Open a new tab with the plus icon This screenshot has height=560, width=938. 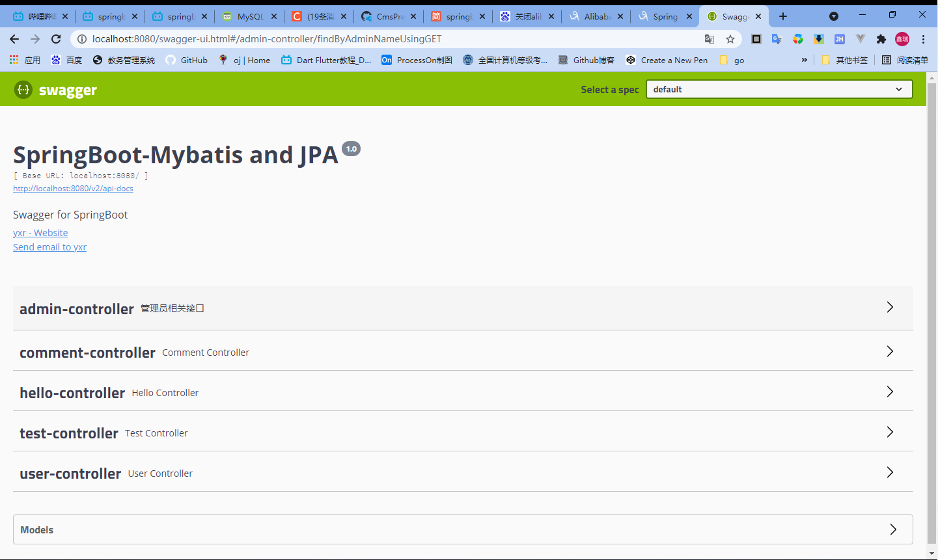(x=783, y=16)
